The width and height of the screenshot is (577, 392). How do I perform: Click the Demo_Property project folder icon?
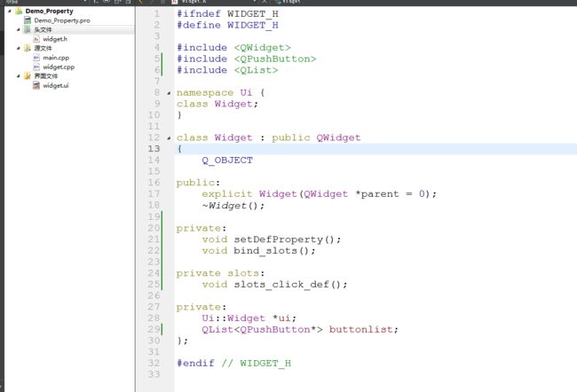19,11
